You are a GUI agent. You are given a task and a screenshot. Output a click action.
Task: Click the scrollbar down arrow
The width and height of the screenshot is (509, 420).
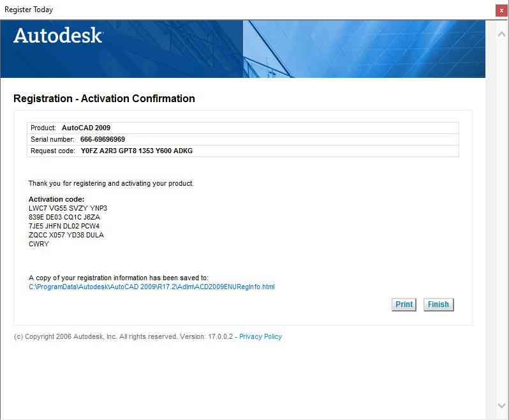point(501,406)
